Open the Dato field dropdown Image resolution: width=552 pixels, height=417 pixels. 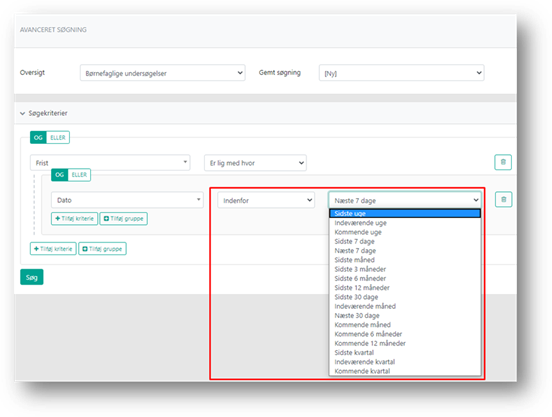[x=127, y=200]
